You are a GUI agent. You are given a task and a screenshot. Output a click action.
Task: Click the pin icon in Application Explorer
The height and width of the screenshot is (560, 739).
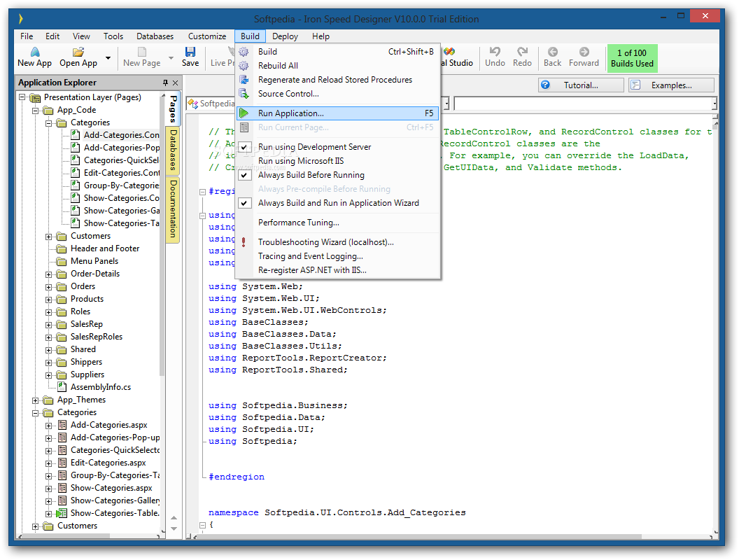tap(165, 83)
